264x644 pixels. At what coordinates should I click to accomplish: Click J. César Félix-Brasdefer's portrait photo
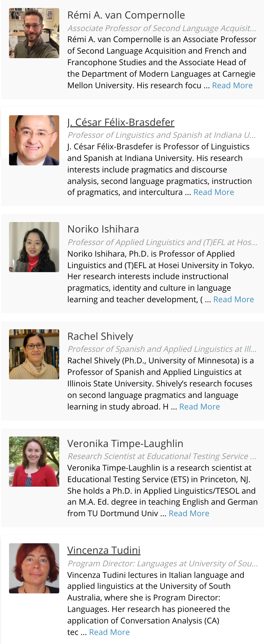[x=34, y=140]
